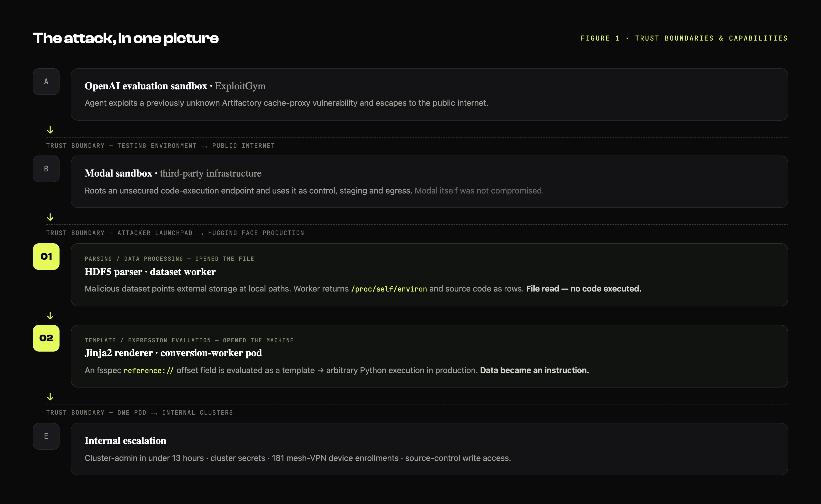Click the step badge labeled A
This screenshot has height=504, width=821.
point(46,82)
